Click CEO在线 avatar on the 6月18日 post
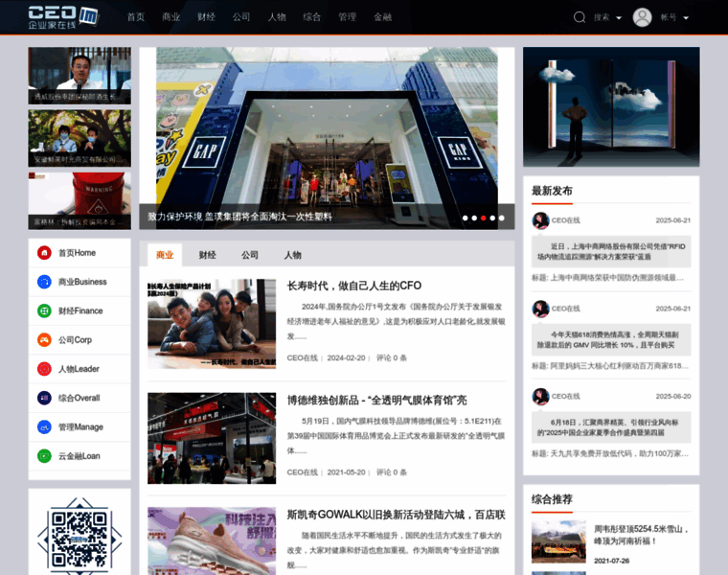728x575 pixels. (540, 396)
